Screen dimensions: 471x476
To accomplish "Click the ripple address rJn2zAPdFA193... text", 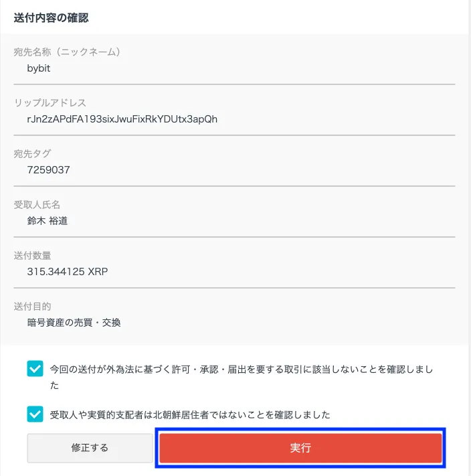I will tap(122, 119).
